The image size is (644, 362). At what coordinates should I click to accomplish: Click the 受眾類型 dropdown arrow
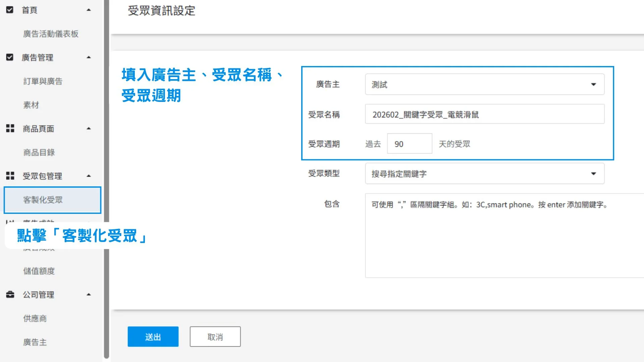(x=594, y=174)
